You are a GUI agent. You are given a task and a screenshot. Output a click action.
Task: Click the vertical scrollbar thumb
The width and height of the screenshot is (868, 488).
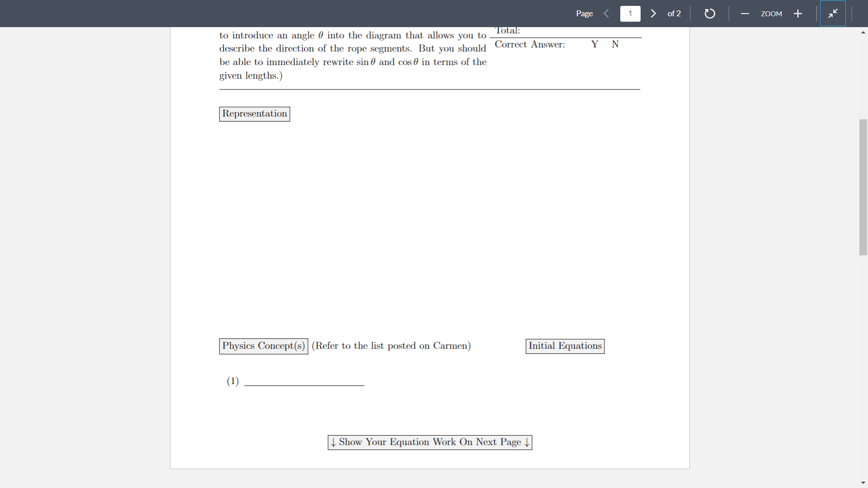[863, 187]
